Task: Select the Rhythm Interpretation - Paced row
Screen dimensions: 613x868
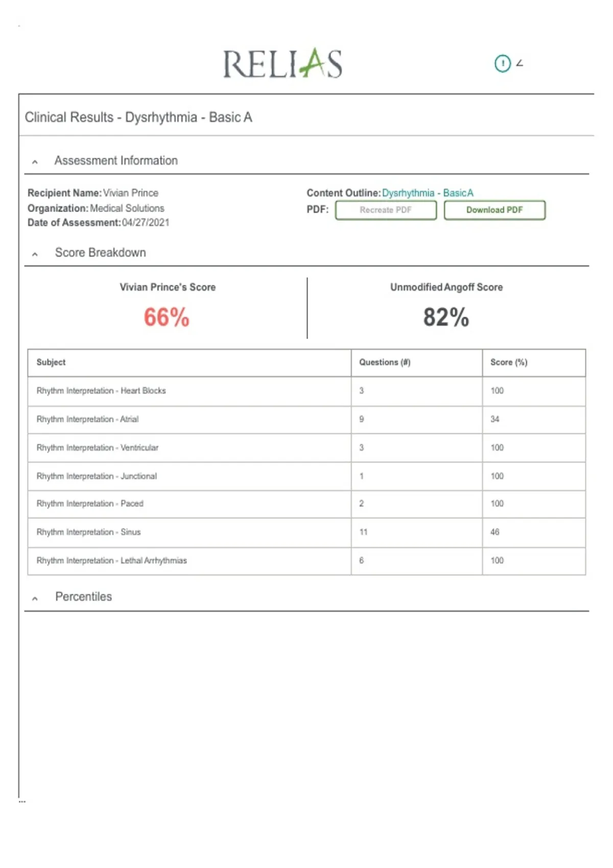Action: [306, 504]
